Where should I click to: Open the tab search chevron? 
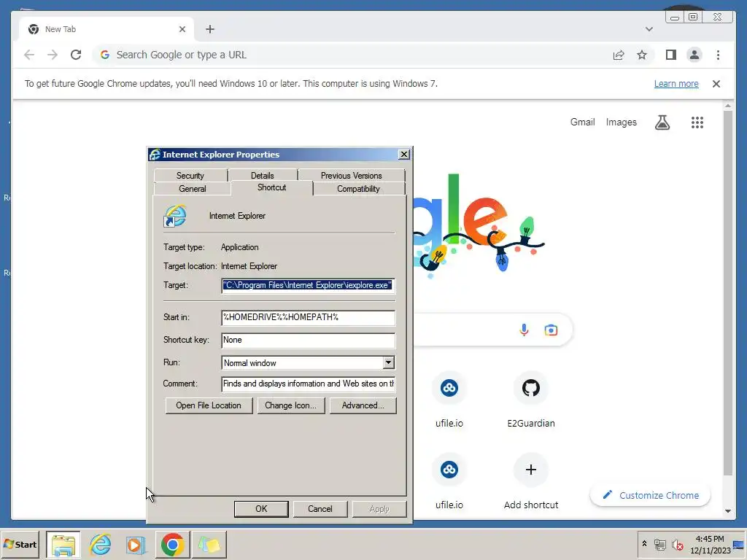(649, 29)
